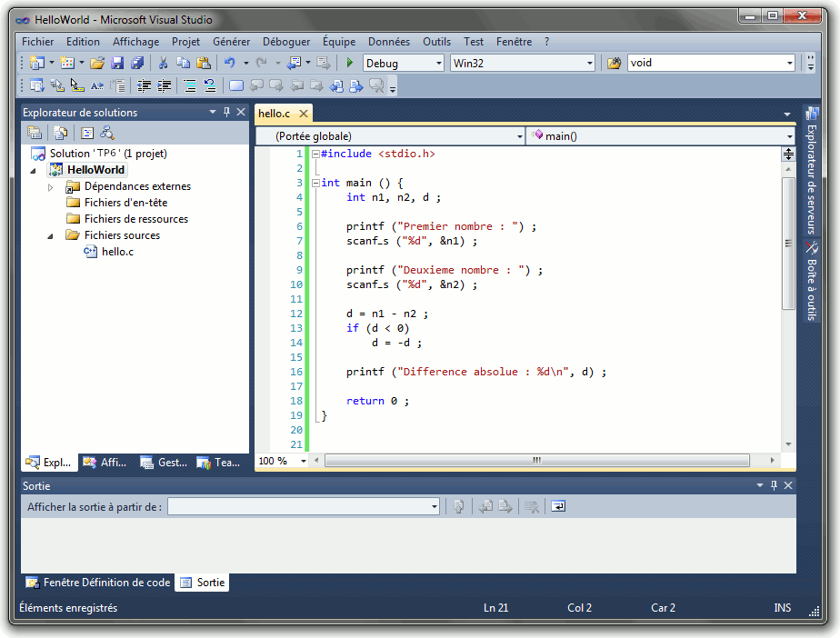Click the Display Object Member List icon
This screenshot has height=638, width=840.
point(37,85)
